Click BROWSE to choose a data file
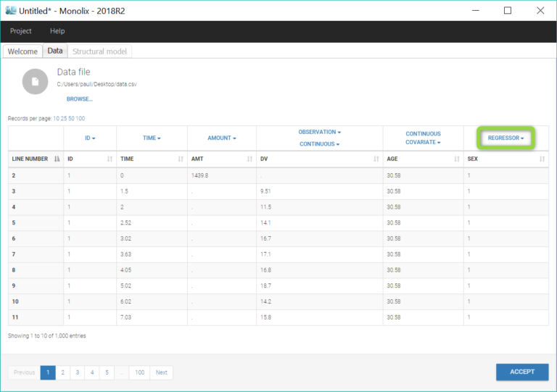 79,99
